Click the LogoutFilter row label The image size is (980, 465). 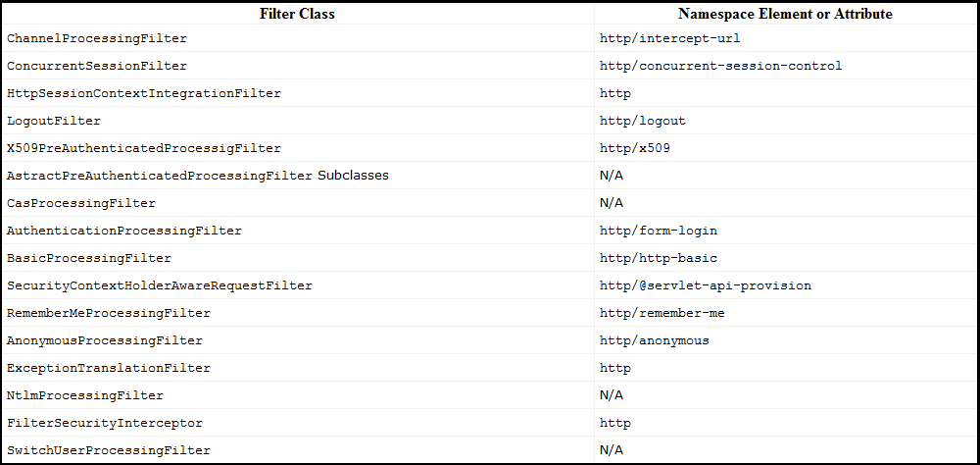coord(54,121)
